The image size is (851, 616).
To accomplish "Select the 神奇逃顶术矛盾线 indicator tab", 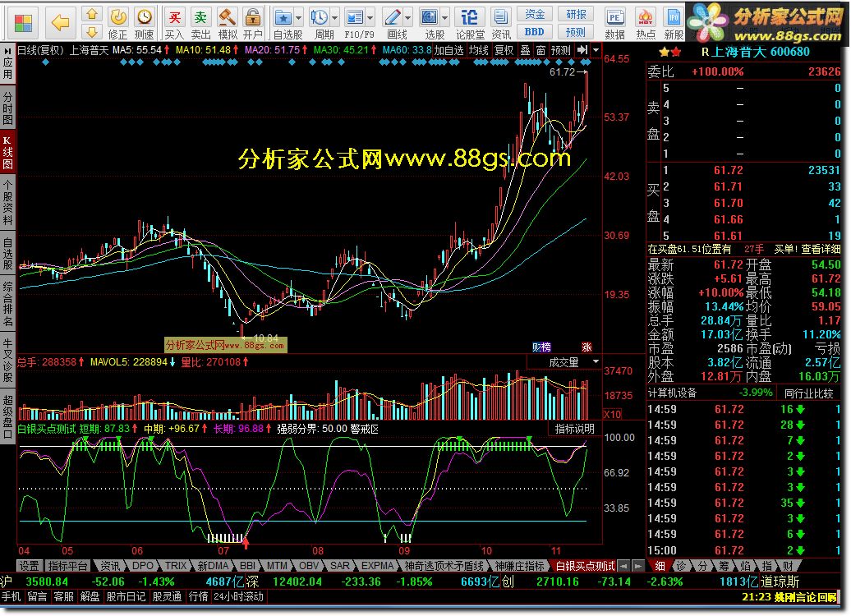I will coord(444,566).
